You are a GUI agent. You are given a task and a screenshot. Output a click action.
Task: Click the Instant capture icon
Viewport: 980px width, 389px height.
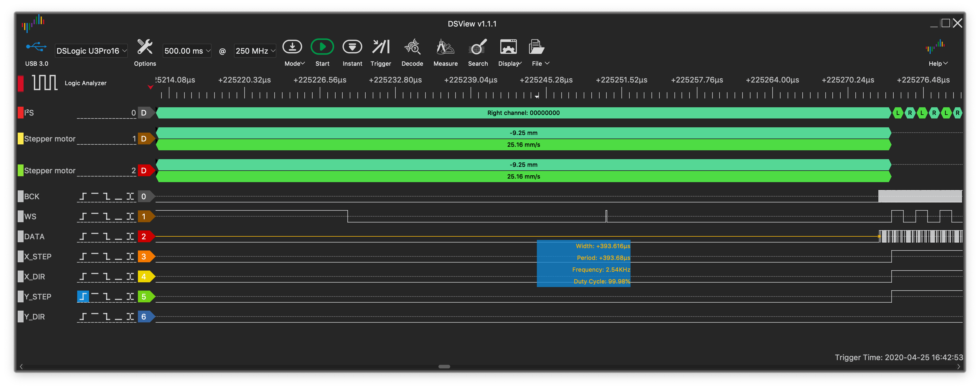coord(352,47)
